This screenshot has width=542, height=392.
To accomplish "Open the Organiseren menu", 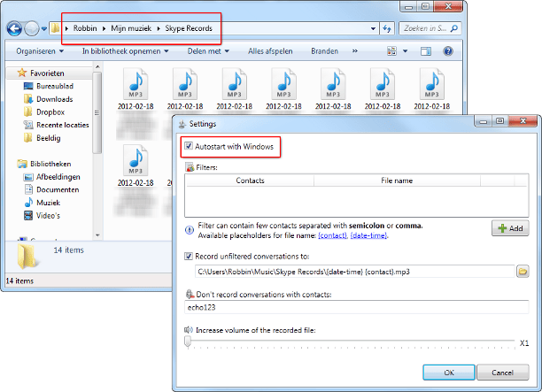I will tap(40, 51).
